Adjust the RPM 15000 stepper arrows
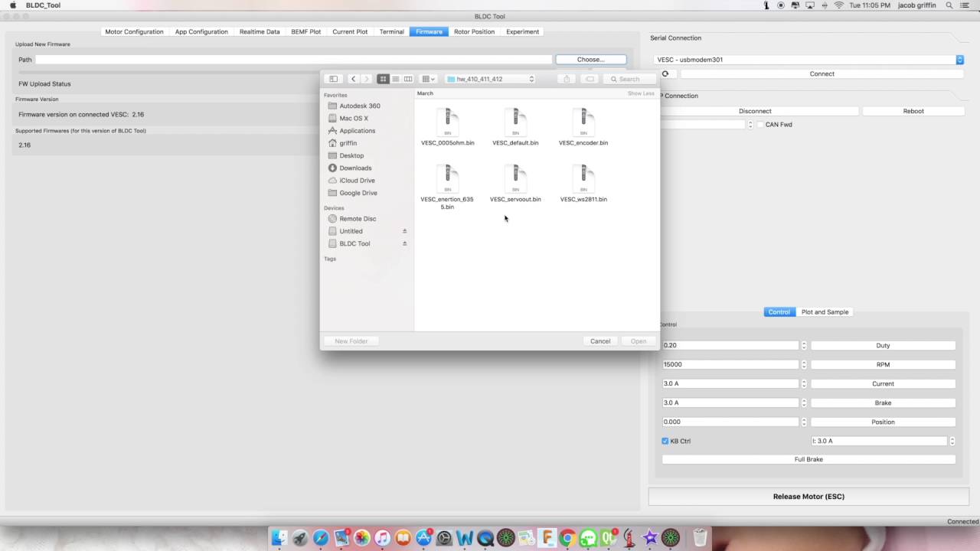The image size is (980, 551). (804, 364)
